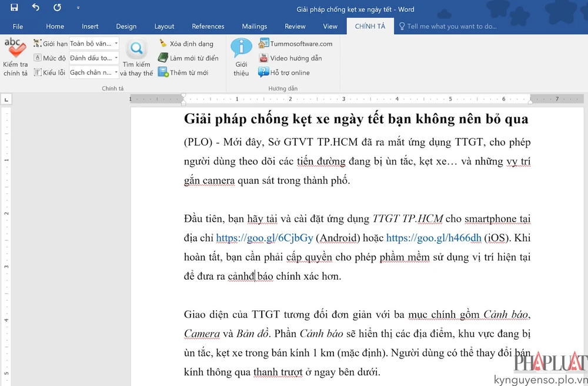
Task: Open Customize Quick Access Toolbar arrow
Action: 78,9
